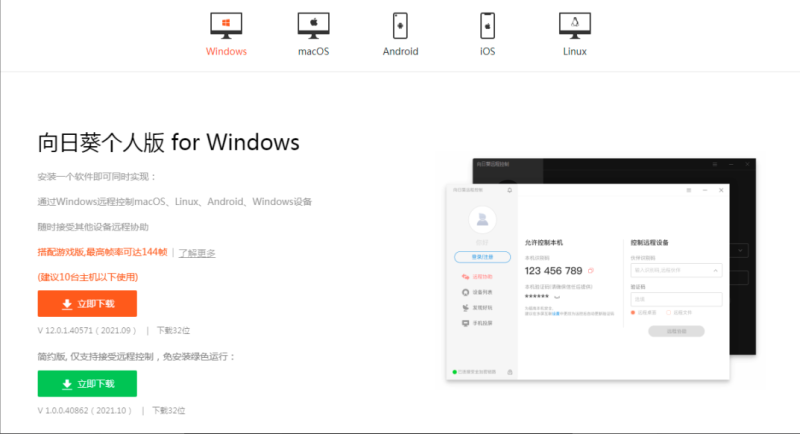Click 下载32位 next to V 1.0.0.40862
This screenshot has height=434, width=800.
point(168,411)
